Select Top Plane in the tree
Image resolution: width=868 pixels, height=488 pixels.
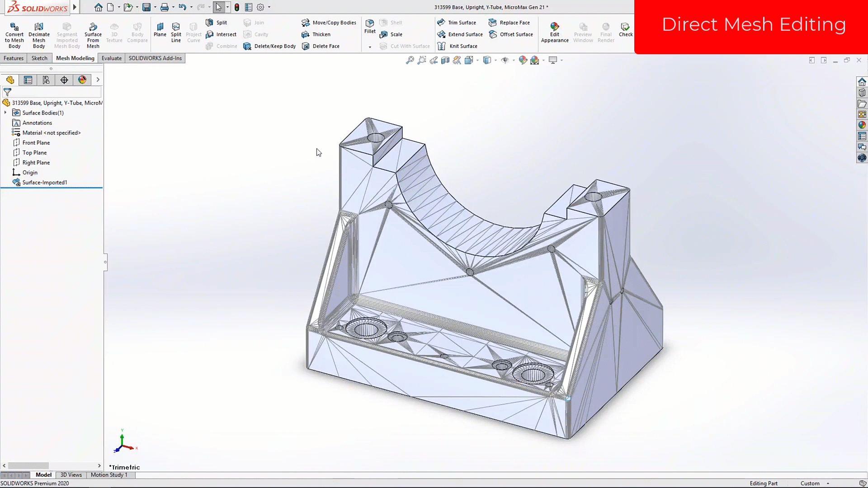tap(29, 153)
